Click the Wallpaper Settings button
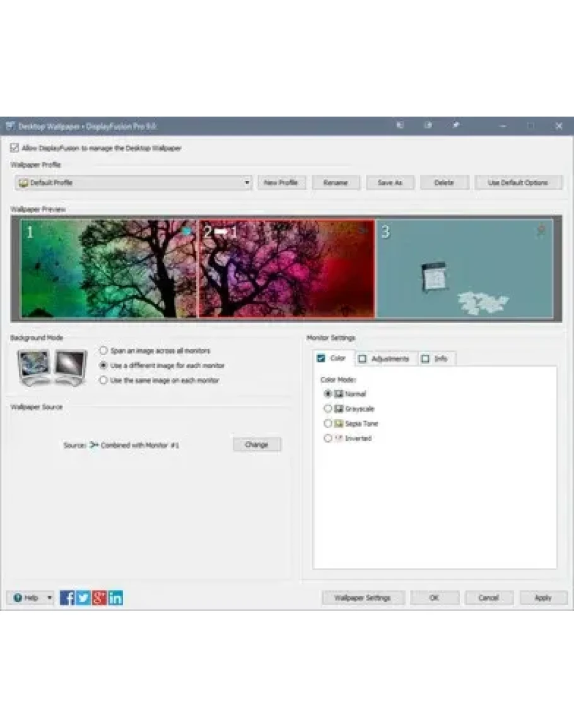574x728 pixels. pyautogui.click(x=363, y=598)
